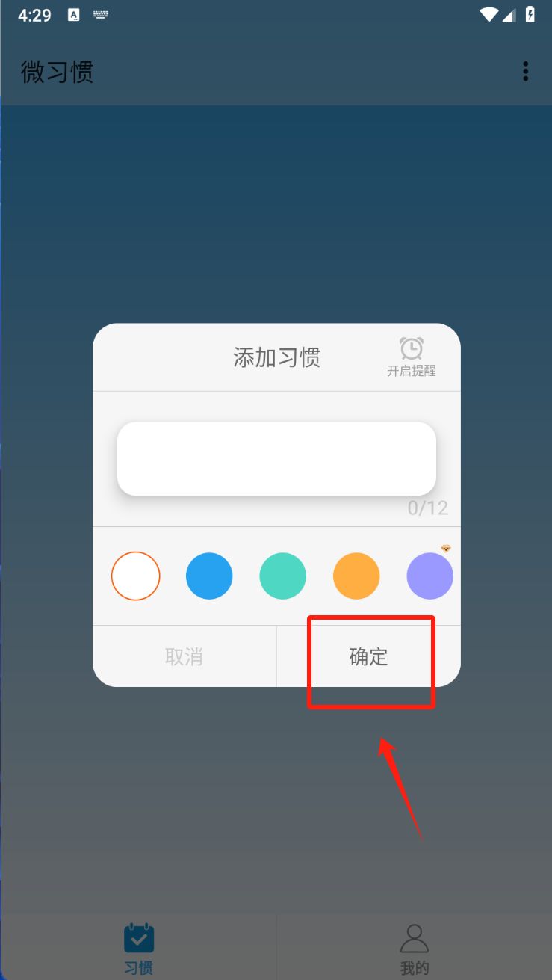Viewport: 552px width, 980px height.
Task: Switch to the 我的 profile tab
Action: click(415, 949)
